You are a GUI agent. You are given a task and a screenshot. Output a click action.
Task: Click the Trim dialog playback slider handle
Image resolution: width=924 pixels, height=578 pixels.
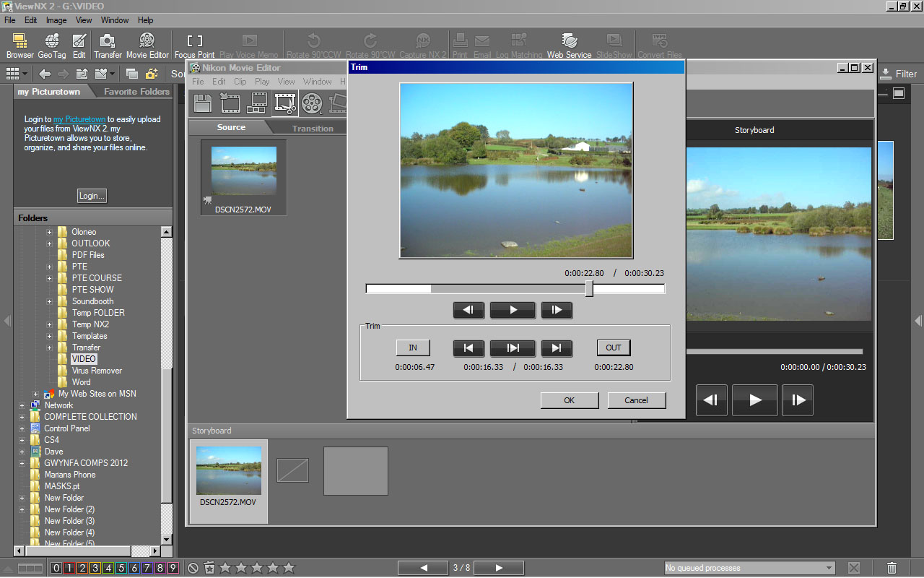[x=589, y=289]
